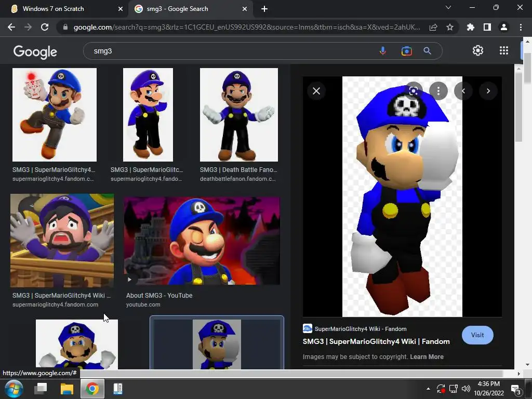Click SMG3 | Death Battle Fano... caption
This screenshot has height=399, width=532.
(238, 170)
